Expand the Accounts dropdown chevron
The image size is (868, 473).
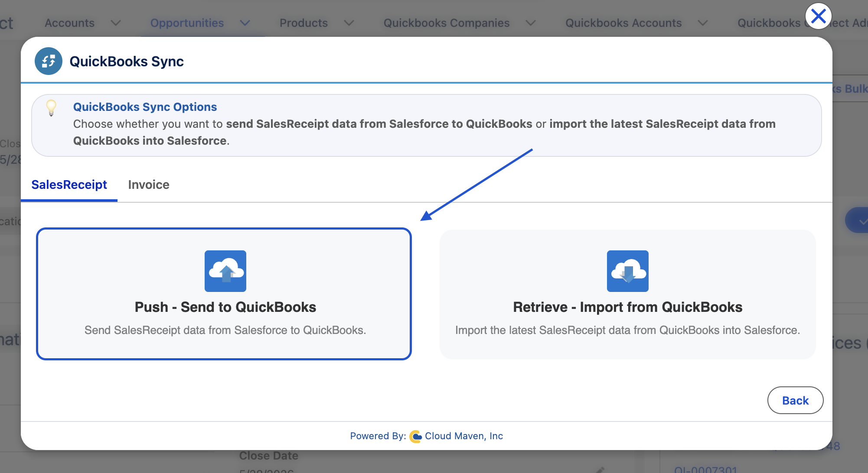[x=116, y=23]
